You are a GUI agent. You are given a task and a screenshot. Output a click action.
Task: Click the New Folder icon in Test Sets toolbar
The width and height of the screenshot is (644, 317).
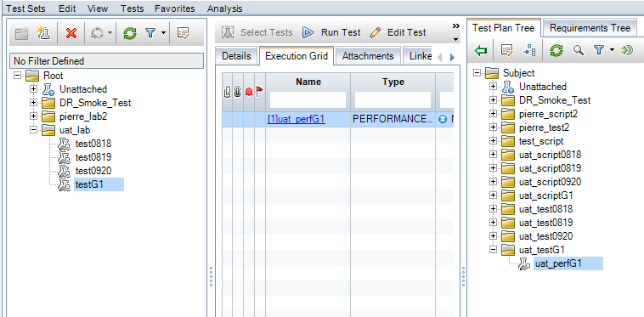pyautogui.click(x=22, y=33)
